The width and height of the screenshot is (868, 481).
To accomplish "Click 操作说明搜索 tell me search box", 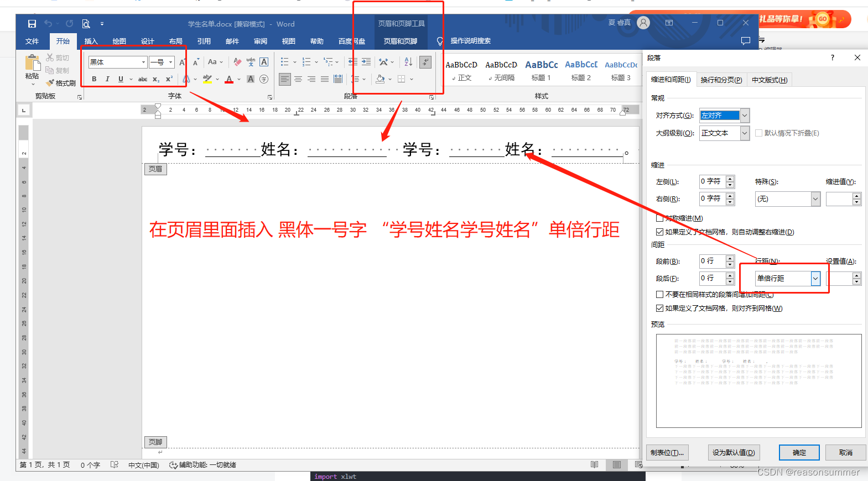I will pyautogui.click(x=470, y=41).
